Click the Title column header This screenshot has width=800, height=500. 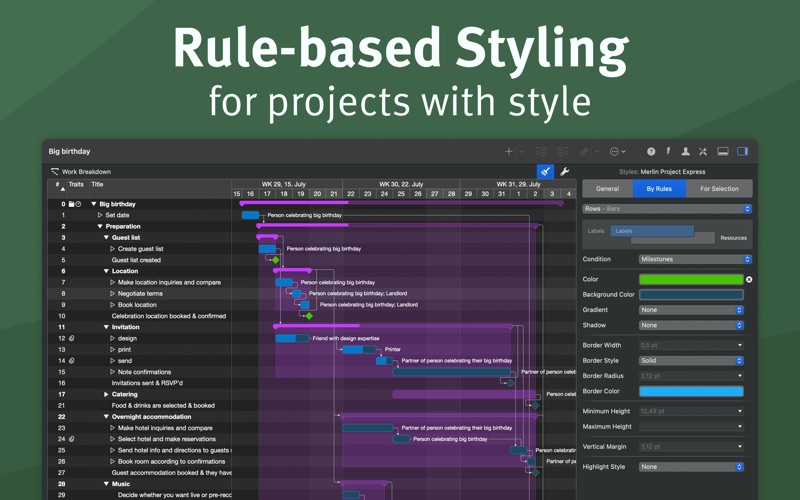coord(97,185)
